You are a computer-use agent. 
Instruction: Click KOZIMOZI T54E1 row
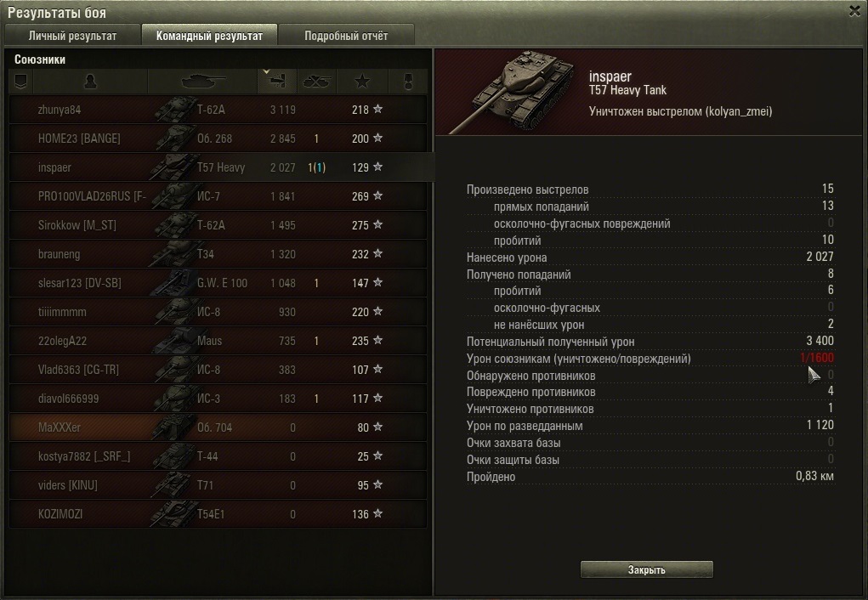[x=218, y=513]
